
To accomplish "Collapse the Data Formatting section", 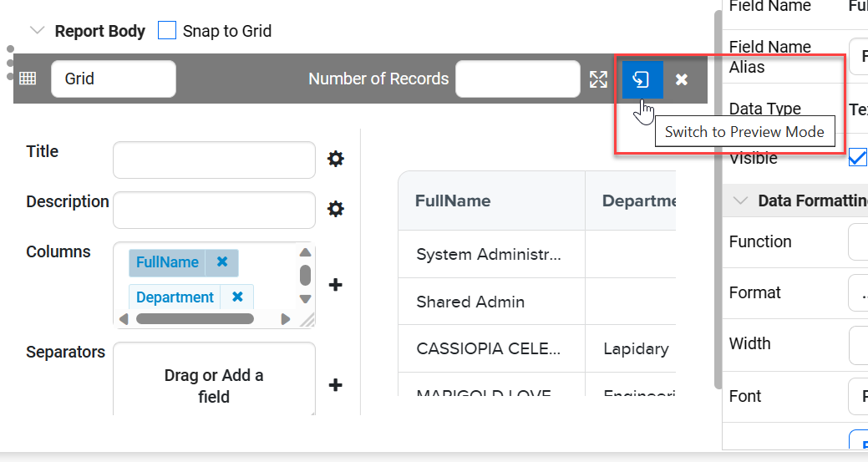I will 740,201.
